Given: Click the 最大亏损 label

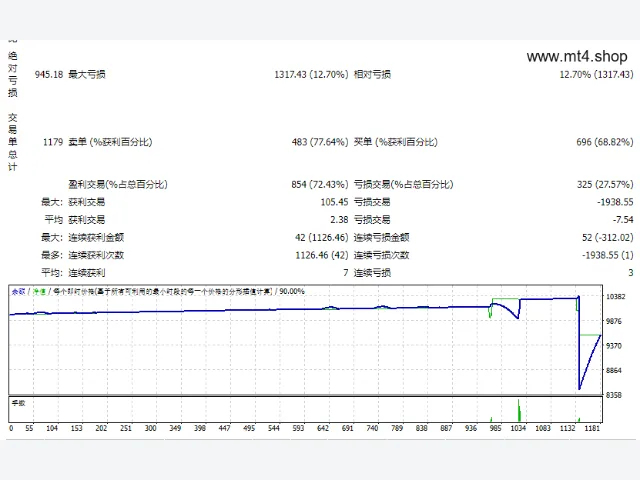Looking at the screenshot, I should coord(87,74).
